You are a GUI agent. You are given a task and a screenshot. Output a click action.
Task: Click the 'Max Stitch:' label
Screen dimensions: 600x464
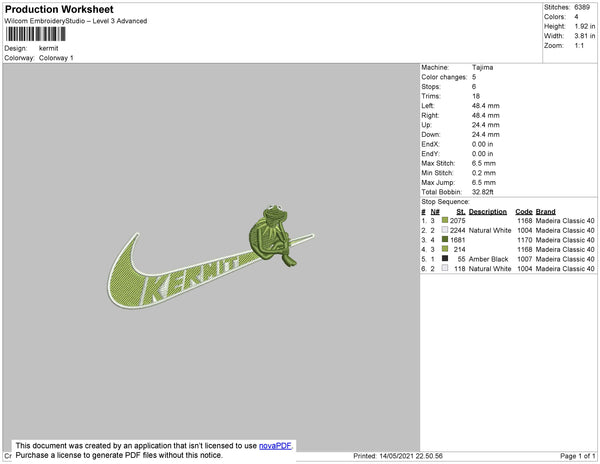pyautogui.click(x=438, y=163)
